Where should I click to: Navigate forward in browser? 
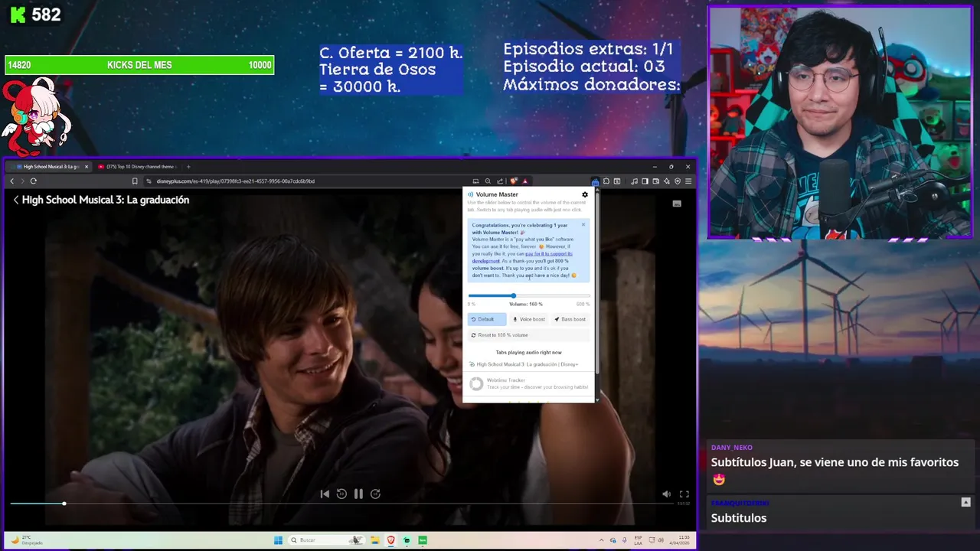[x=22, y=181]
